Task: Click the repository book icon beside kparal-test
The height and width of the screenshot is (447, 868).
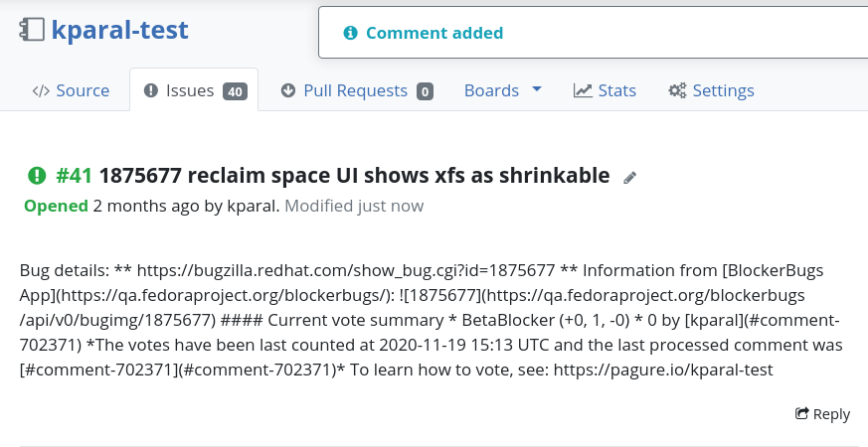Action: point(32,30)
